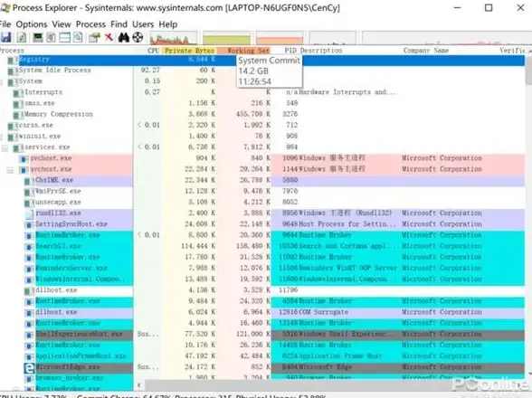This screenshot has width=532, height=398.
Task: Sort by the Process column header
Action: point(12,51)
